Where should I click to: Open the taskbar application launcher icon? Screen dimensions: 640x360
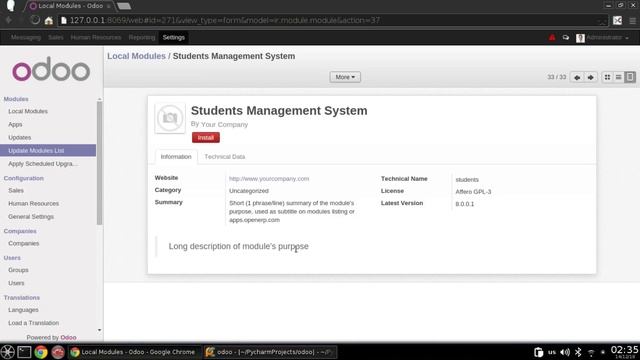click(7, 352)
